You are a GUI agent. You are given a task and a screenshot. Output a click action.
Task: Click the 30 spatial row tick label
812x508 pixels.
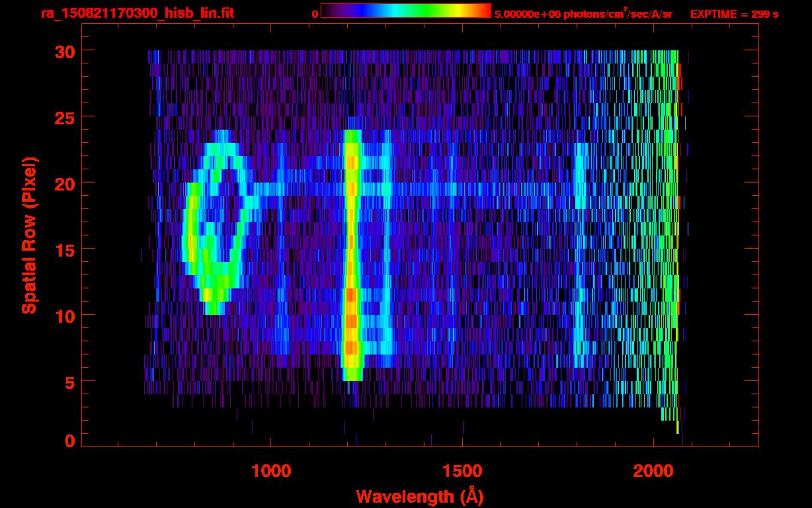(64, 51)
